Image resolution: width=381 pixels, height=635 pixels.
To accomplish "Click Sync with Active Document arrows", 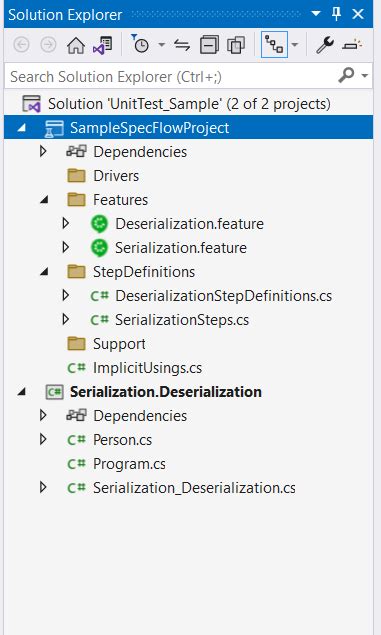I will tap(182, 45).
